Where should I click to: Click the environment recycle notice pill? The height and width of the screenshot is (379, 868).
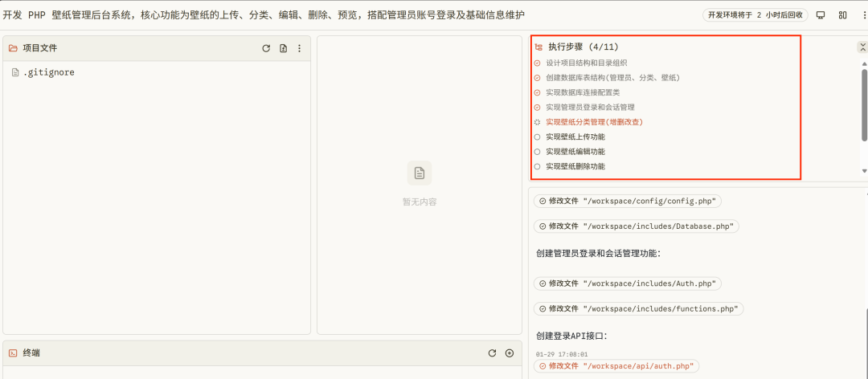(755, 15)
